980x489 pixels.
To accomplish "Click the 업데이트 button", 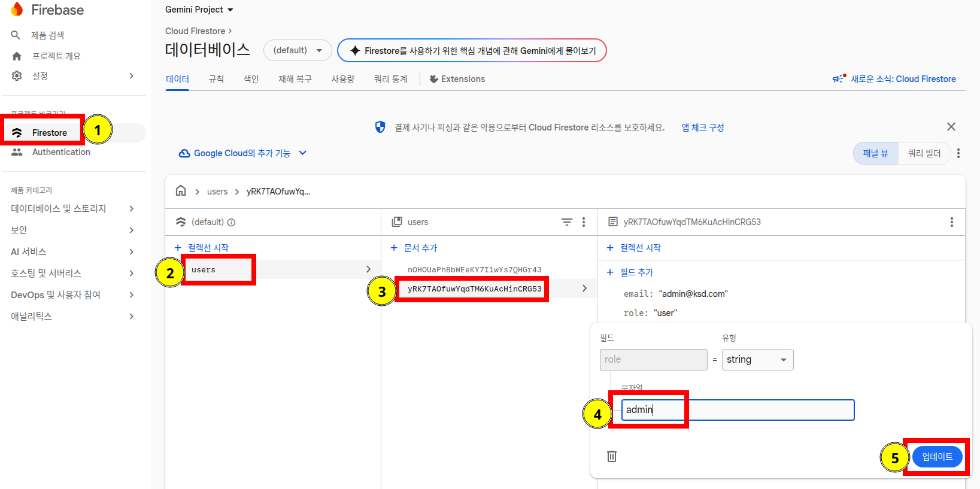I will tap(937, 457).
